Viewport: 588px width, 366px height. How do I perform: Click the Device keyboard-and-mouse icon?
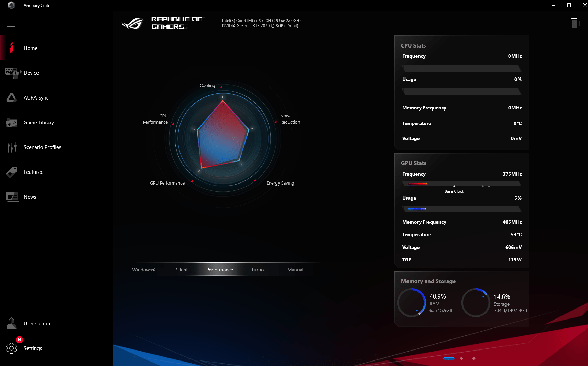11,73
